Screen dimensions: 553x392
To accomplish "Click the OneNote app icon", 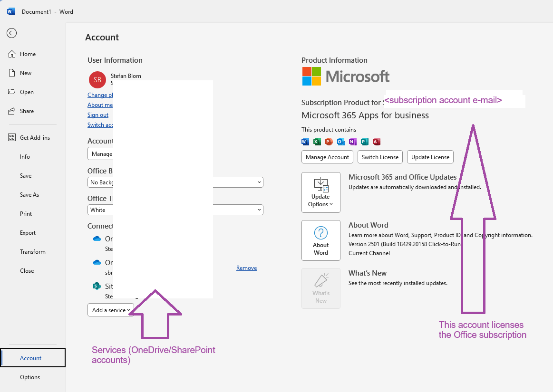I will 353,142.
